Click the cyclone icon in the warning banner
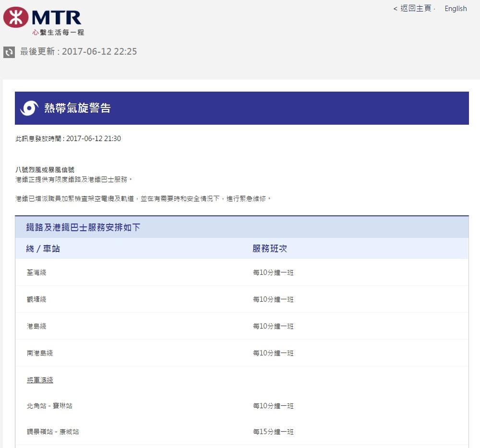This screenshot has height=448, width=480. click(29, 108)
